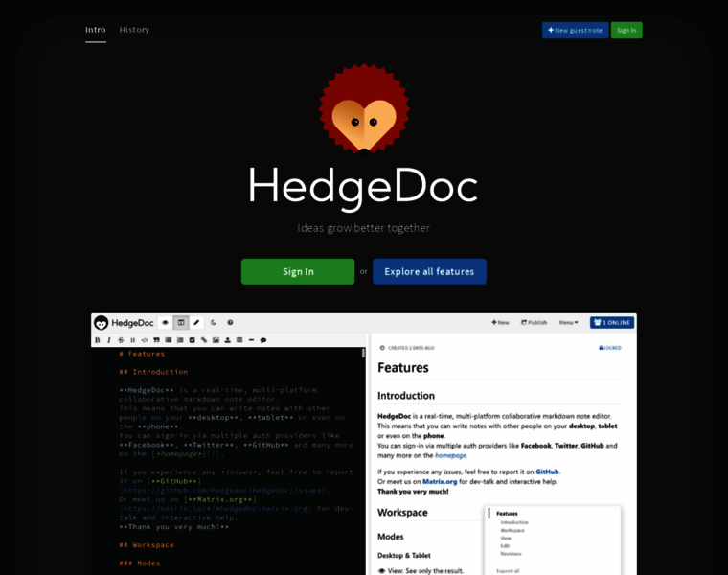The image size is (728, 575).
Task: Toggle View mode eye icon in editor preview
Action: point(165,322)
